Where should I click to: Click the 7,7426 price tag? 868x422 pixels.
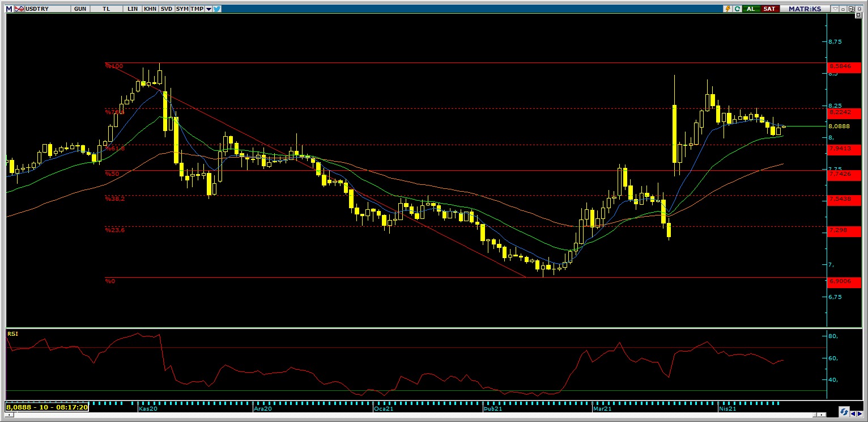(x=843, y=175)
